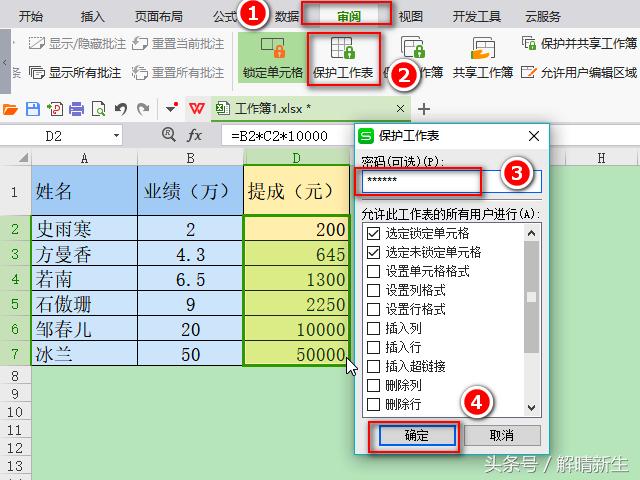Click the fx insert function icon
The width and height of the screenshot is (640, 480).
[194, 135]
